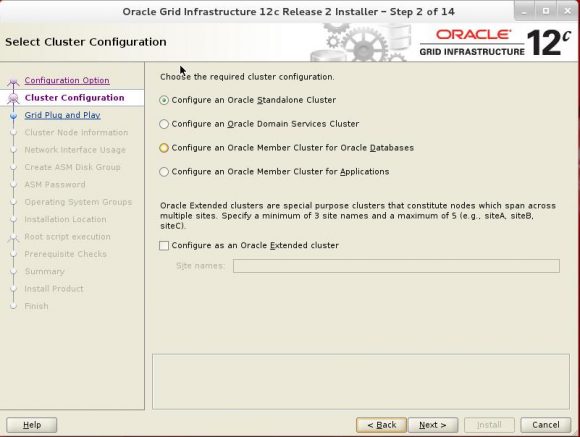Click the Cluster Configuration step marker icon
The width and height of the screenshot is (580, 437).
13,99
